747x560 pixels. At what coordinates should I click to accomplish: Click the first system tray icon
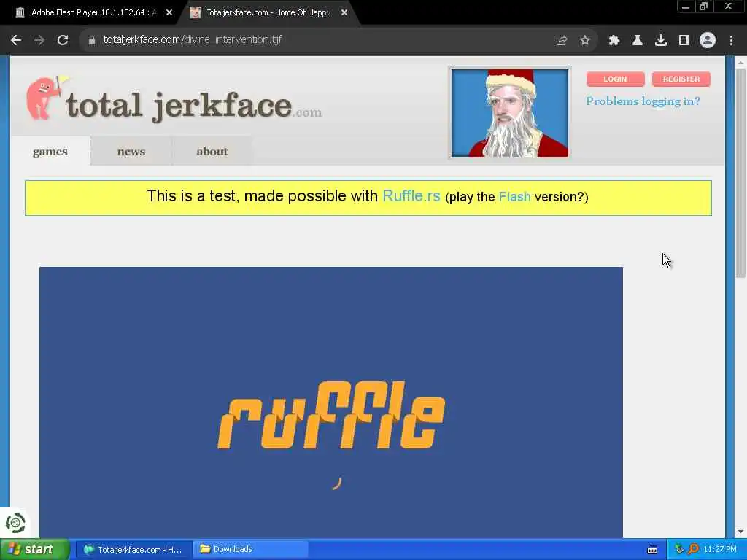coord(679,550)
